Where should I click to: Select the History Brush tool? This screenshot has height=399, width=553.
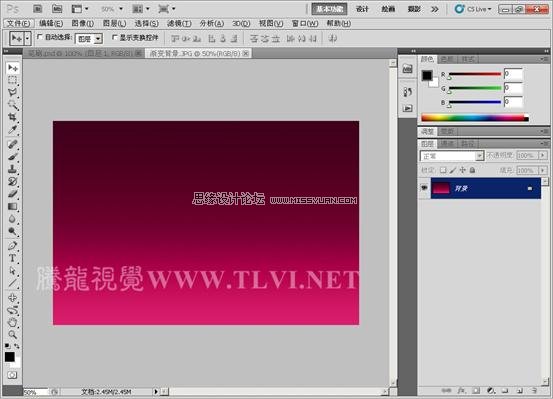tap(13, 181)
